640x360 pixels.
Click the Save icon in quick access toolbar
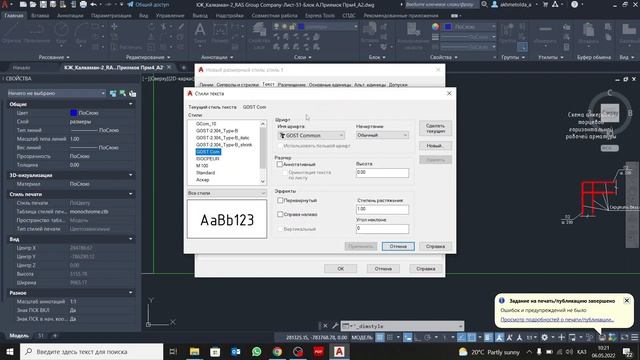(x=43, y=4)
